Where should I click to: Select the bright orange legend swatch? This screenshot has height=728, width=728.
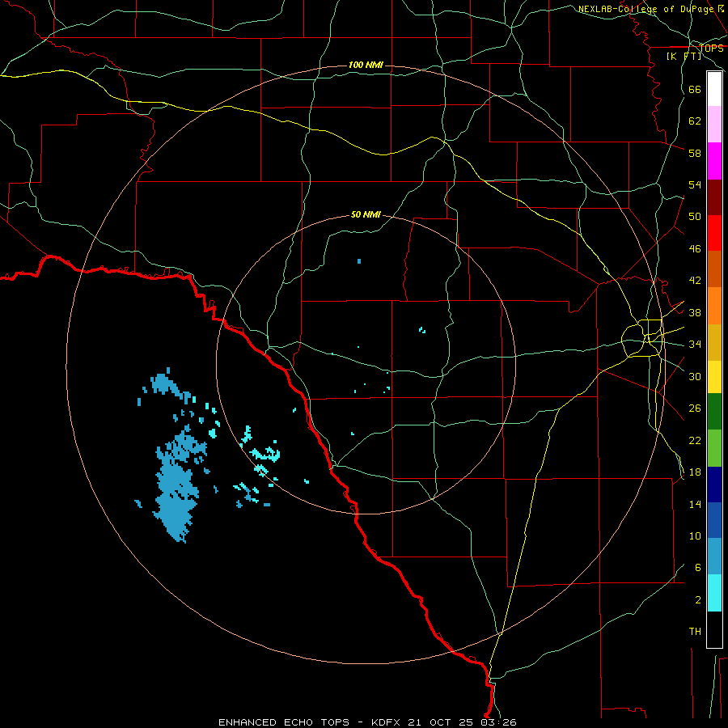[x=714, y=306]
